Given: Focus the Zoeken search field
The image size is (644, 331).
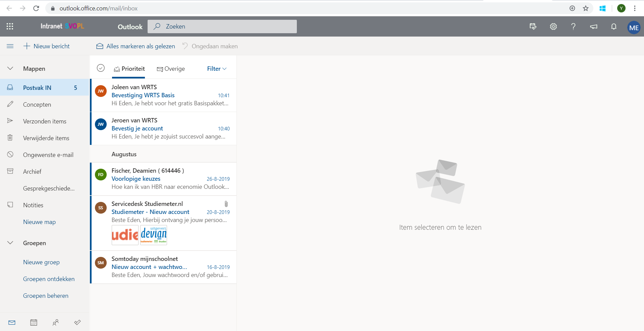Looking at the screenshot, I should (222, 26).
